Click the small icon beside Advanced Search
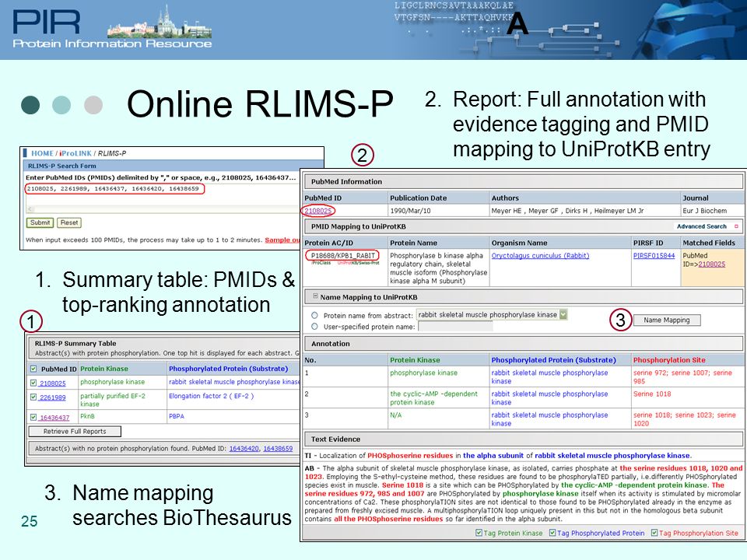 (736, 226)
